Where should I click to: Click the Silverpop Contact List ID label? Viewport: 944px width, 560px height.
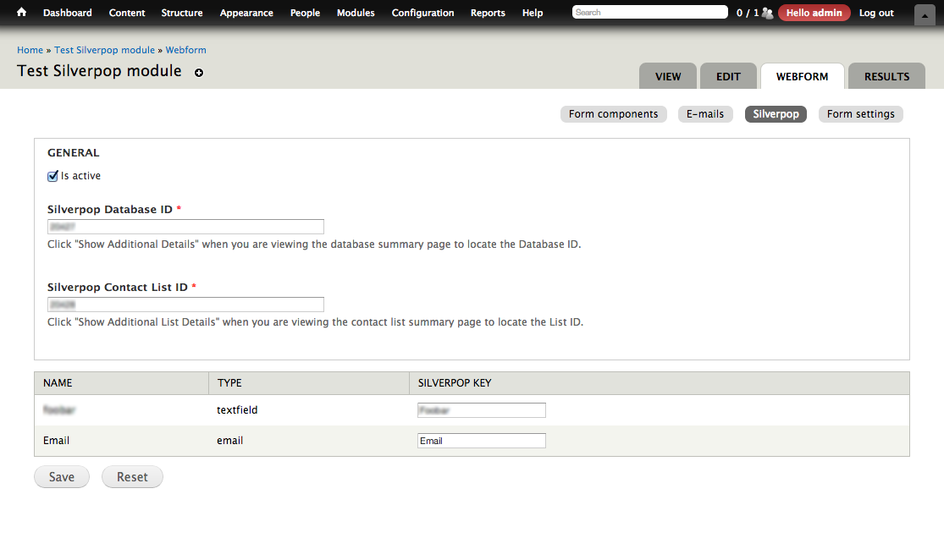pyautogui.click(x=118, y=287)
